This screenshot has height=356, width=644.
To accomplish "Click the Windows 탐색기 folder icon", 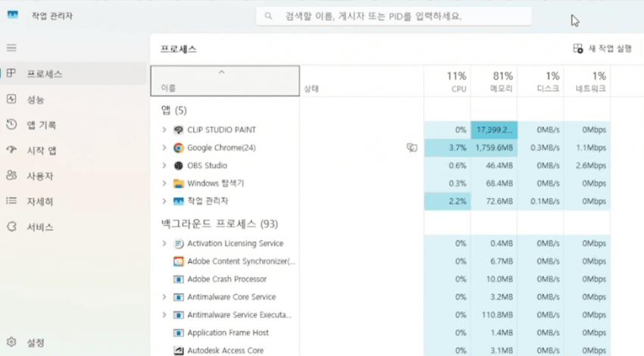I will (x=178, y=183).
